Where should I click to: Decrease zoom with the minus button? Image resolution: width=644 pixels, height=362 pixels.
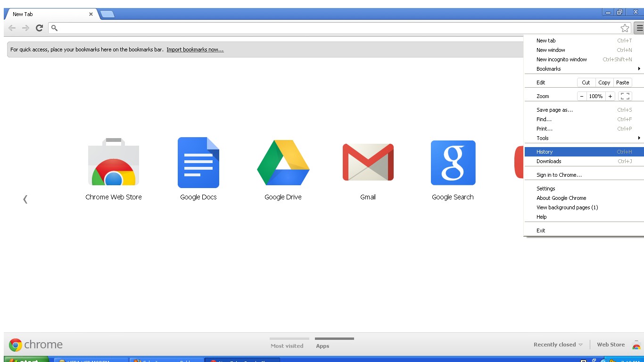pyautogui.click(x=582, y=96)
